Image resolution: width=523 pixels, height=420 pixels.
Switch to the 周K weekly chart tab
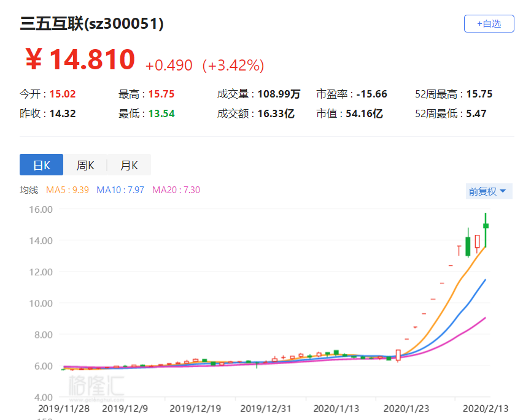tap(85, 165)
